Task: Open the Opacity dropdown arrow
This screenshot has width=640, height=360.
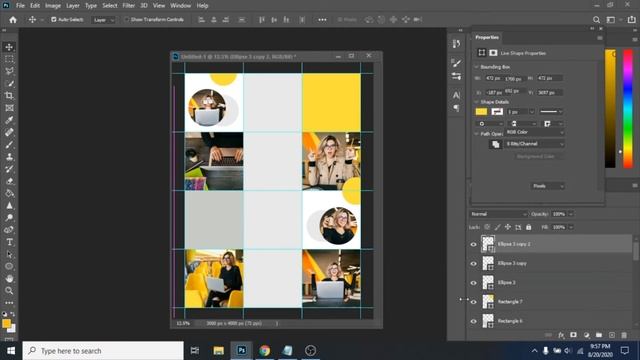Action: click(571, 214)
